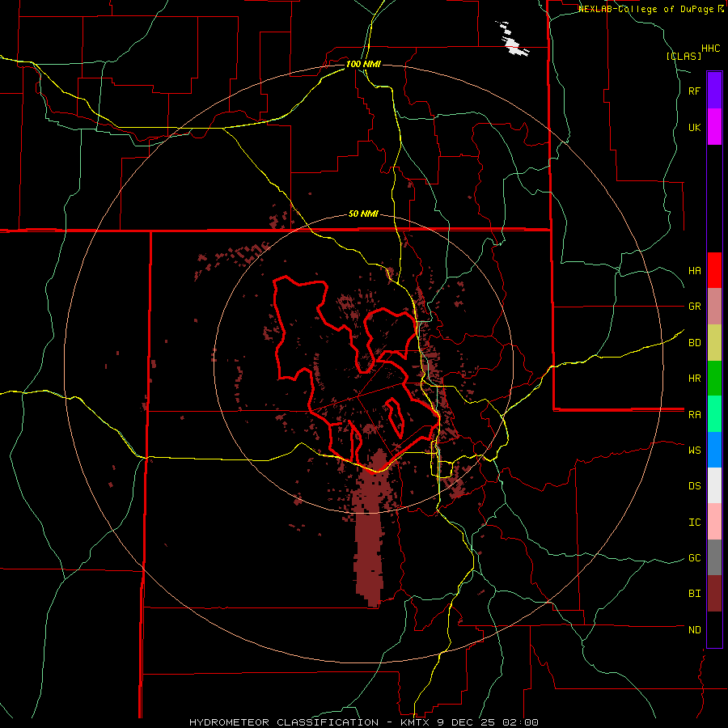Click the HHC product label
Viewport: 728px width, 728px height.
tap(711, 49)
